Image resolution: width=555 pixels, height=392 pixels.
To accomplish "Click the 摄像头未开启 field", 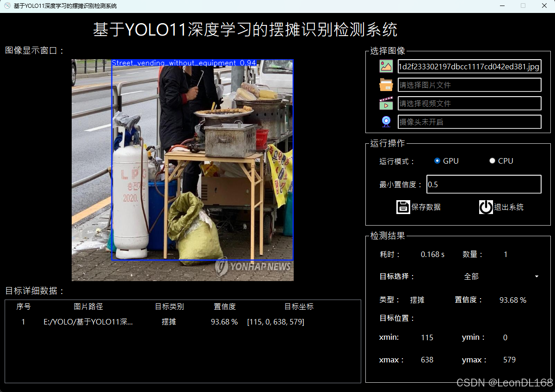I will click(469, 122).
